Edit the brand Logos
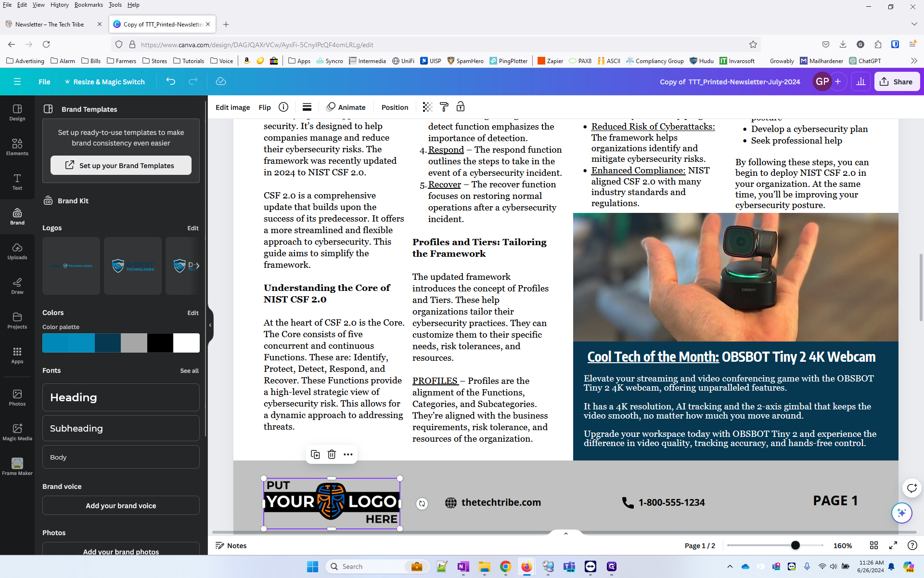Image resolution: width=924 pixels, height=578 pixels. coord(193,228)
